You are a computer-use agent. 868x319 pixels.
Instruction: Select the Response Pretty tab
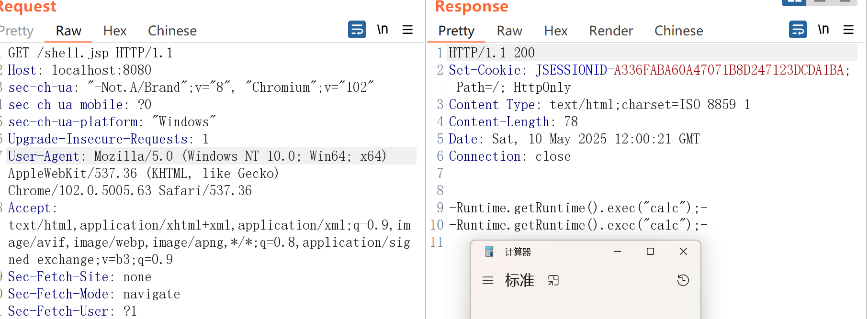pos(456,31)
